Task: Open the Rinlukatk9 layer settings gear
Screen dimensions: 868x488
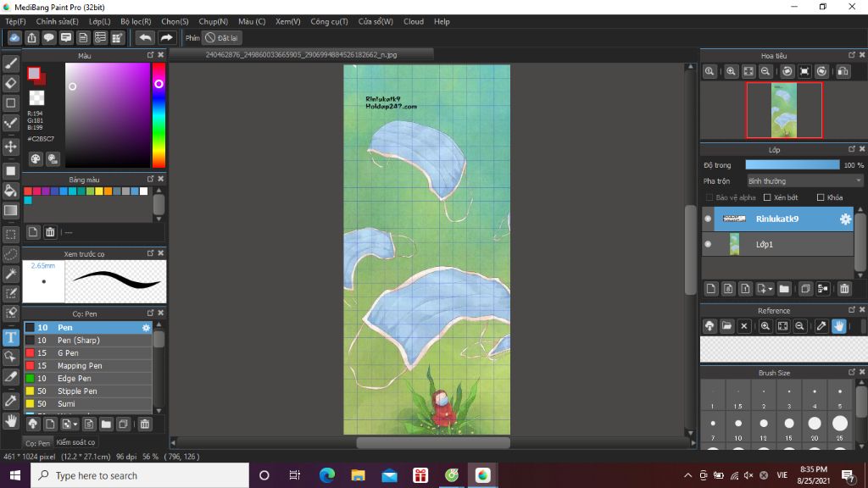Action: coord(845,219)
